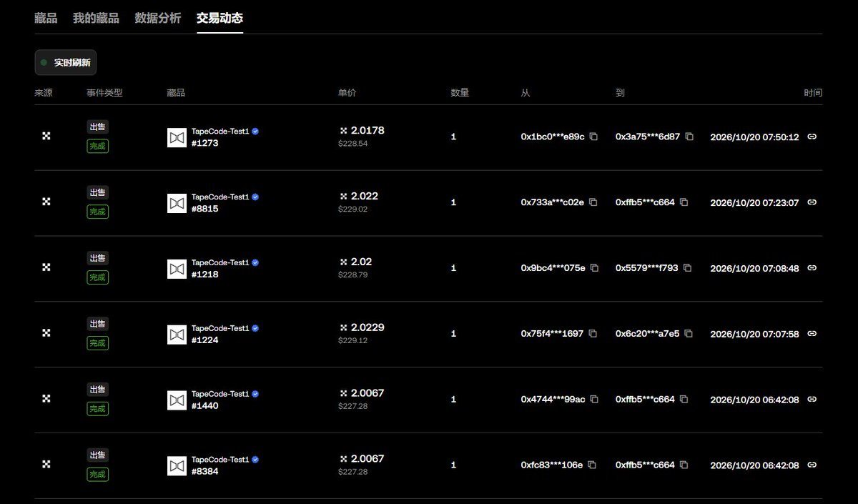Viewport: 858px width, 504px height.
Task: Click the 时间 column header
Action: click(813, 93)
